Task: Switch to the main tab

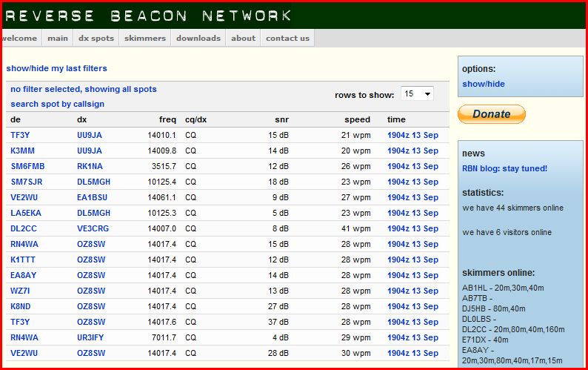Action: [58, 38]
